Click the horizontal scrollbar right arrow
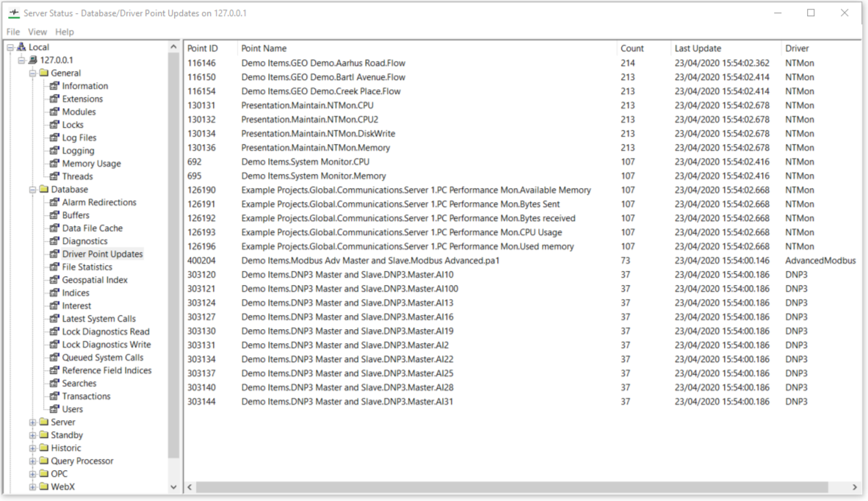 (855, 487)
